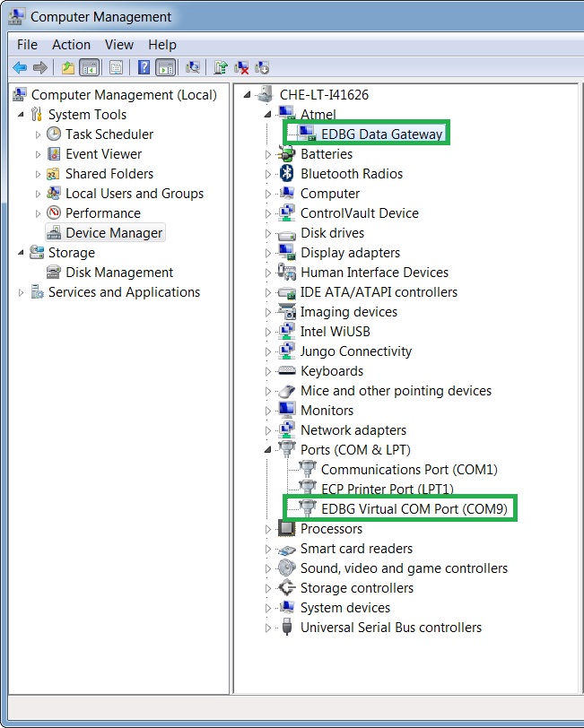Open the Help menu

[162, 45]
